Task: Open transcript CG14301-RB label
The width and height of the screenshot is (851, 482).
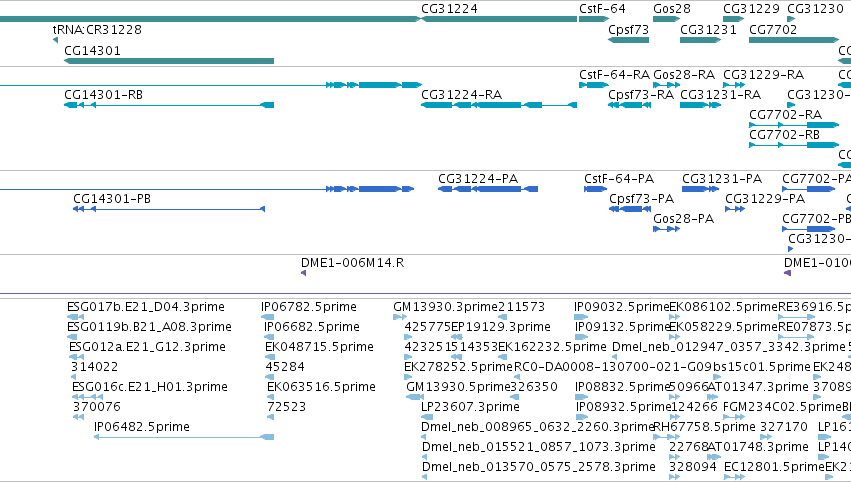Action: (x=103, y=94)
